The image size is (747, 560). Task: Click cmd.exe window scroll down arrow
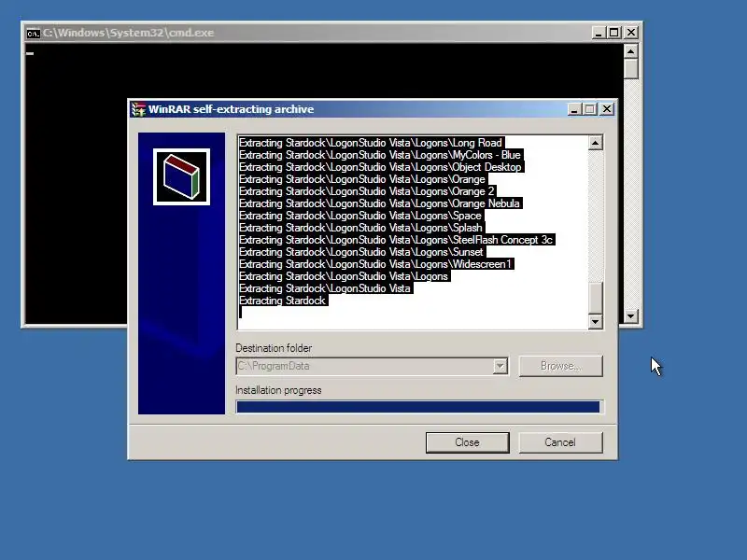coord(631,315)
